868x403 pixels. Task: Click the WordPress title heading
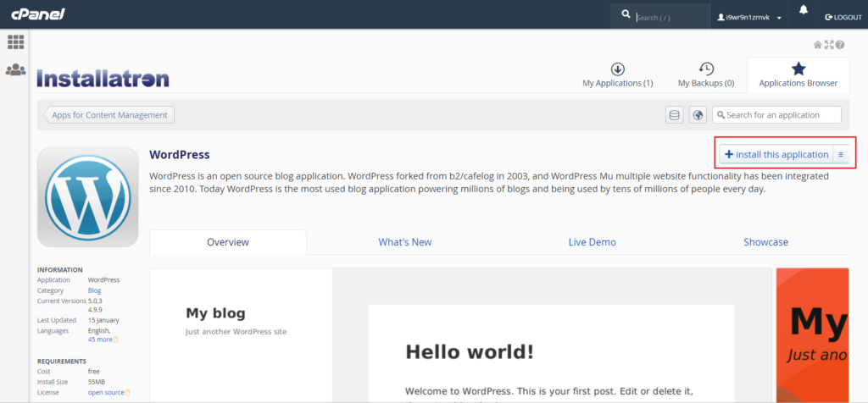coord(180,155)
